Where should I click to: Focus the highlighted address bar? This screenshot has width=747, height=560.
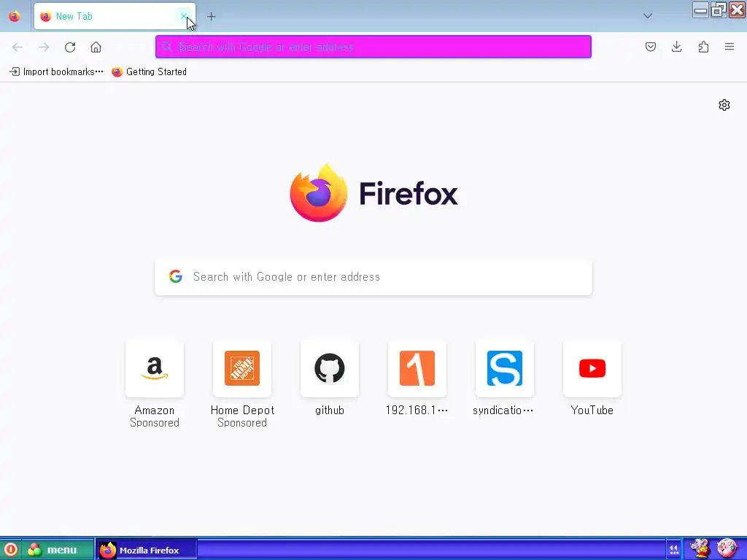pos(373,47)
